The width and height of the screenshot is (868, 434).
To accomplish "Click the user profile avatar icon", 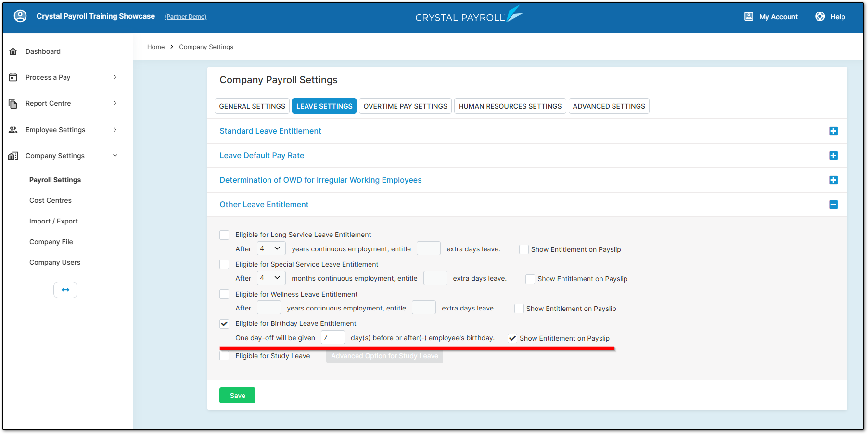I will (20, 16).
